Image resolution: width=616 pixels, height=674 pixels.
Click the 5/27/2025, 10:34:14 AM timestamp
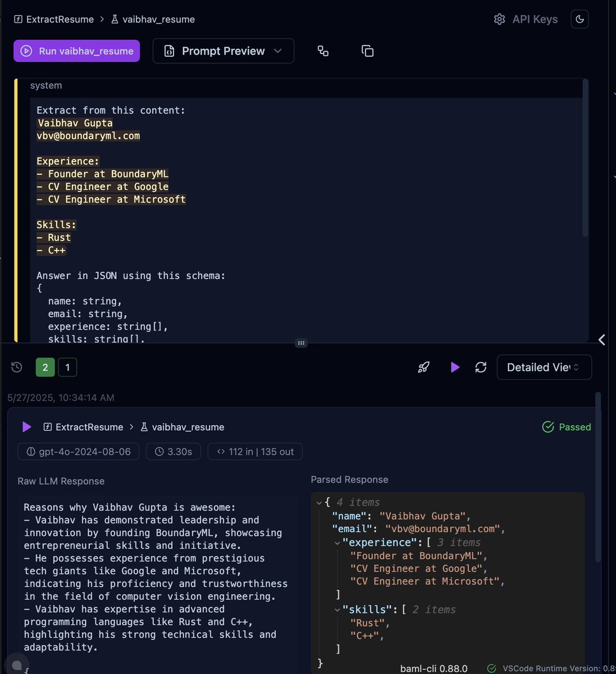[61, 398]
